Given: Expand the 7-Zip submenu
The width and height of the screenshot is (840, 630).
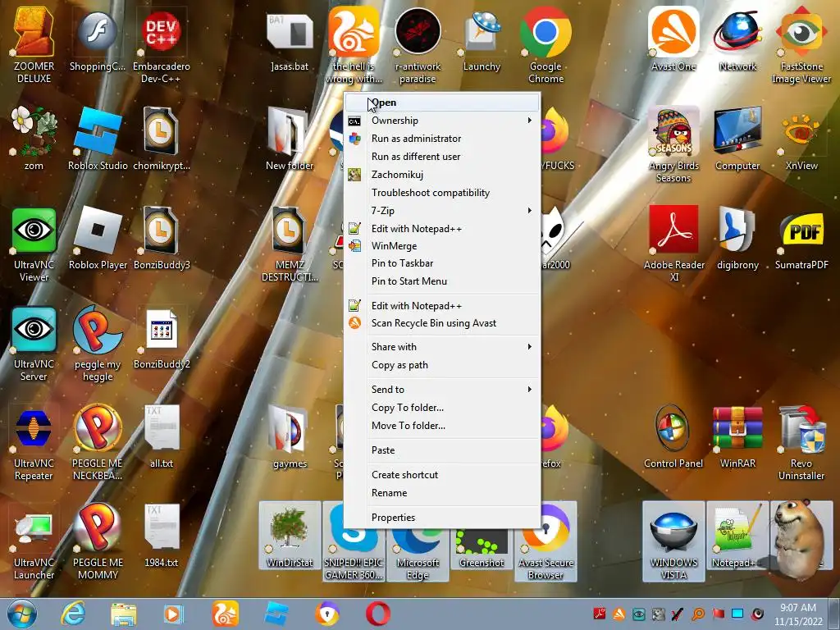Looking at the screenshot, I should 442,211.
